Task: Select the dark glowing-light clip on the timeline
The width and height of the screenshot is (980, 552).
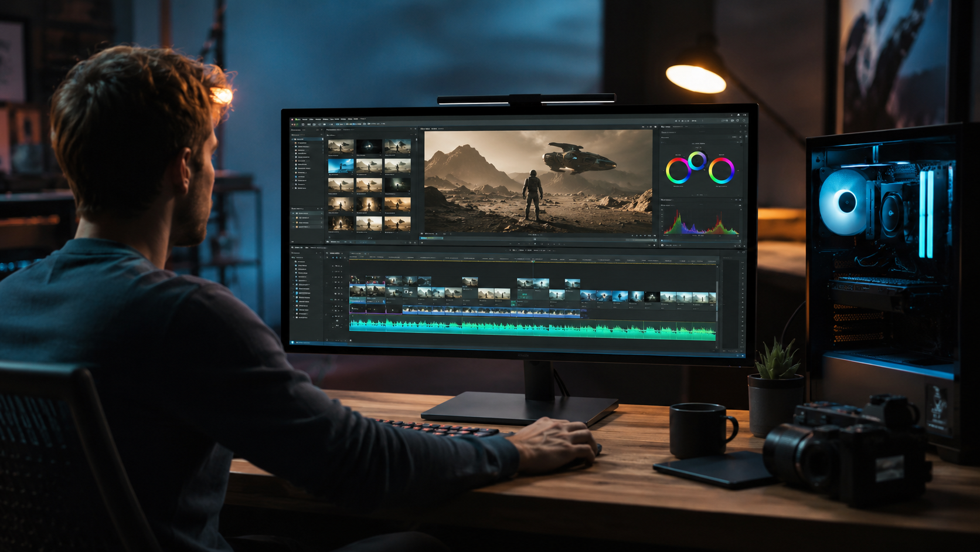Action: pyautogui.click(x=652, y=297)
